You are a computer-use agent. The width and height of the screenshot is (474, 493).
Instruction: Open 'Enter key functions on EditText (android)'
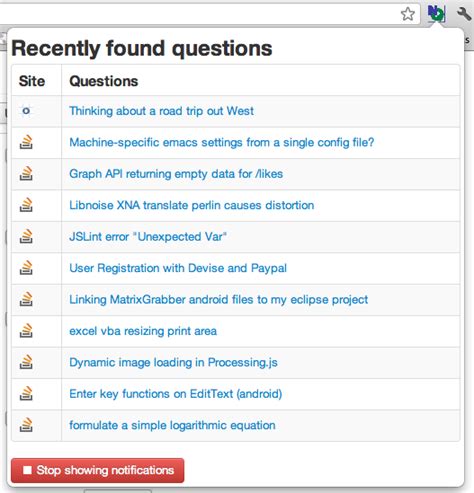[176, 394]
